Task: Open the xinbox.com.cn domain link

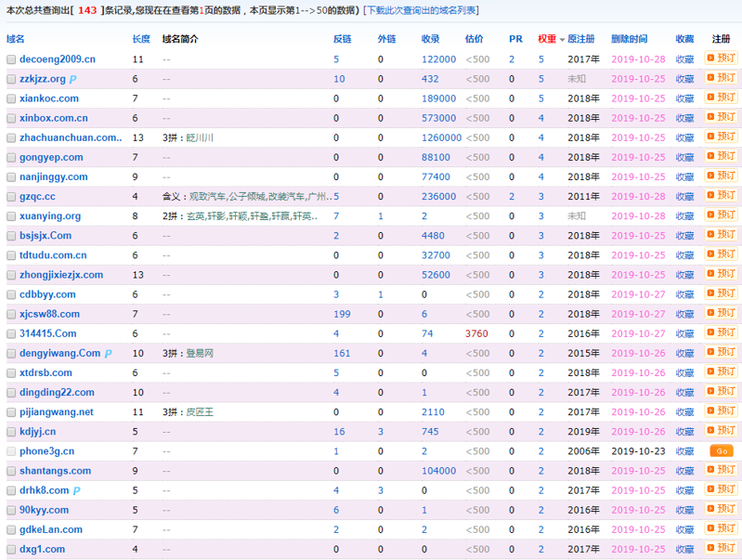Action: 54,118
